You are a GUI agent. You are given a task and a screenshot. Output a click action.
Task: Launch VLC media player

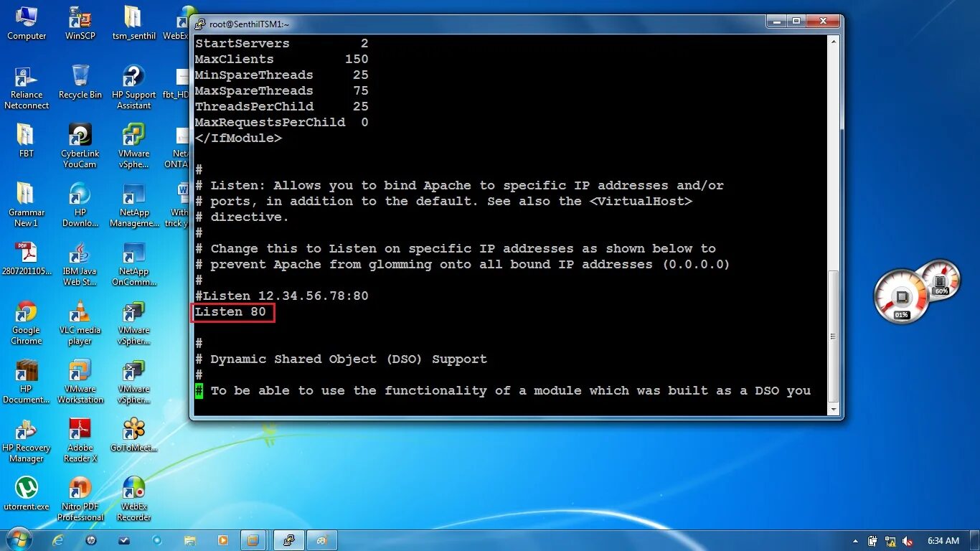point(80,322)
